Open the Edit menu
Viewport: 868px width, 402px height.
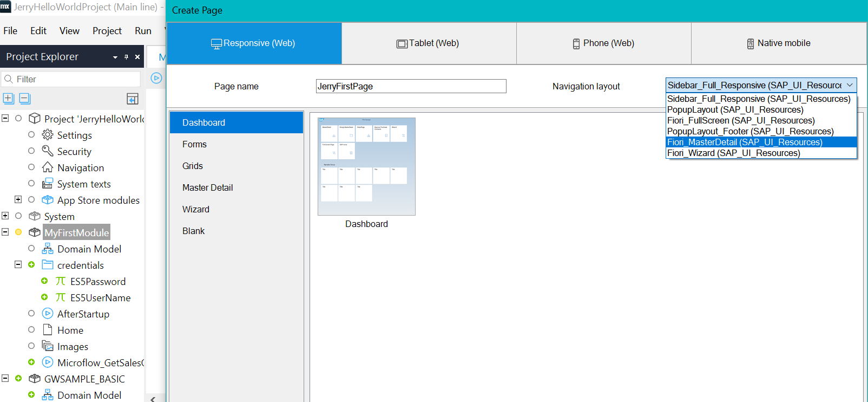38,31
